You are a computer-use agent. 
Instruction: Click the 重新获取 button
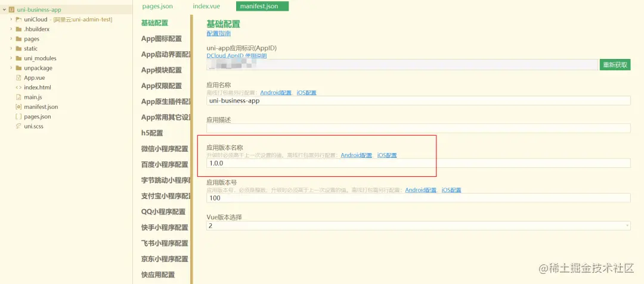tap(615, 65)
